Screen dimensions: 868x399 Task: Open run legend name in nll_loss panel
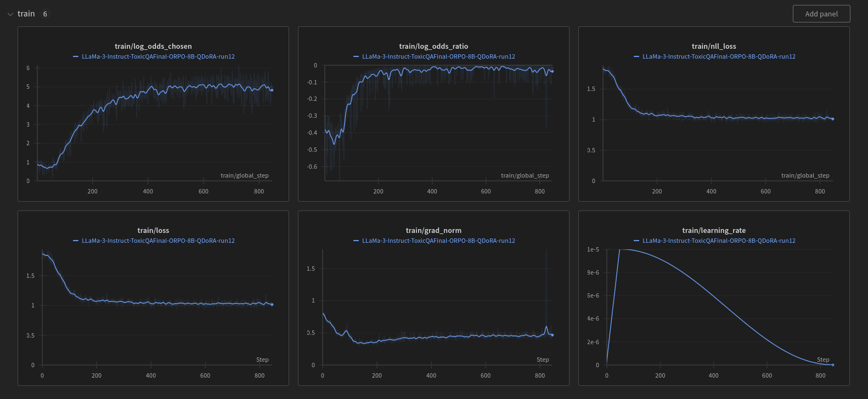pos(719,56)
